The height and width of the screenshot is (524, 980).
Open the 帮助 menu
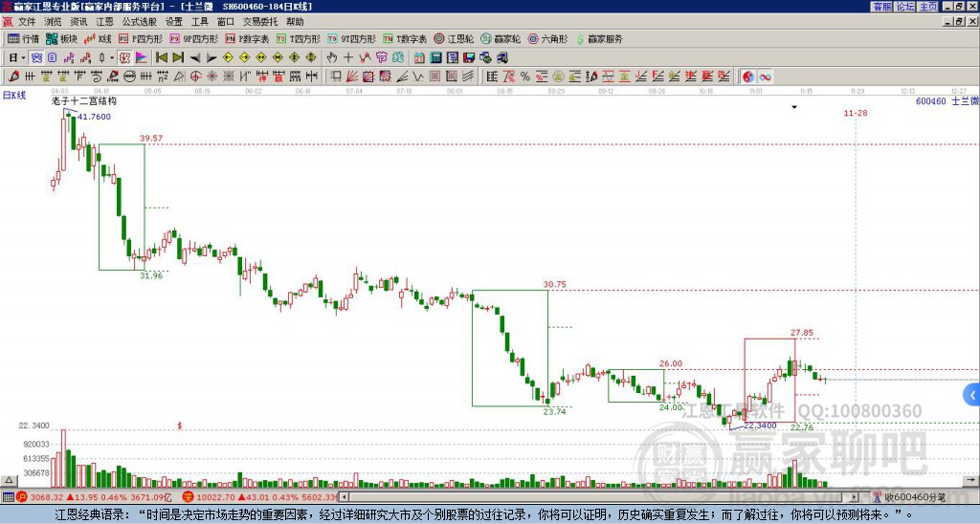pyautogui.click(x=295, y=22)
